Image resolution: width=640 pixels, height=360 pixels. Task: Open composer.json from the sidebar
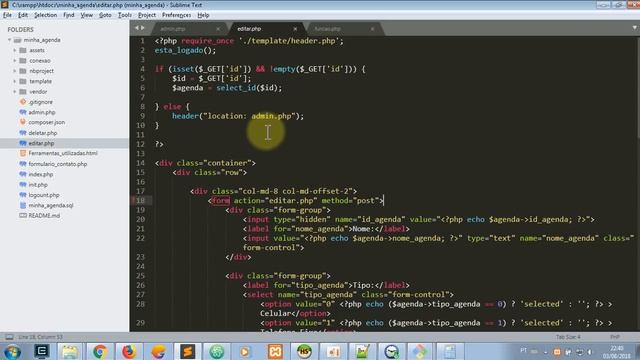[x=47, y=122]
